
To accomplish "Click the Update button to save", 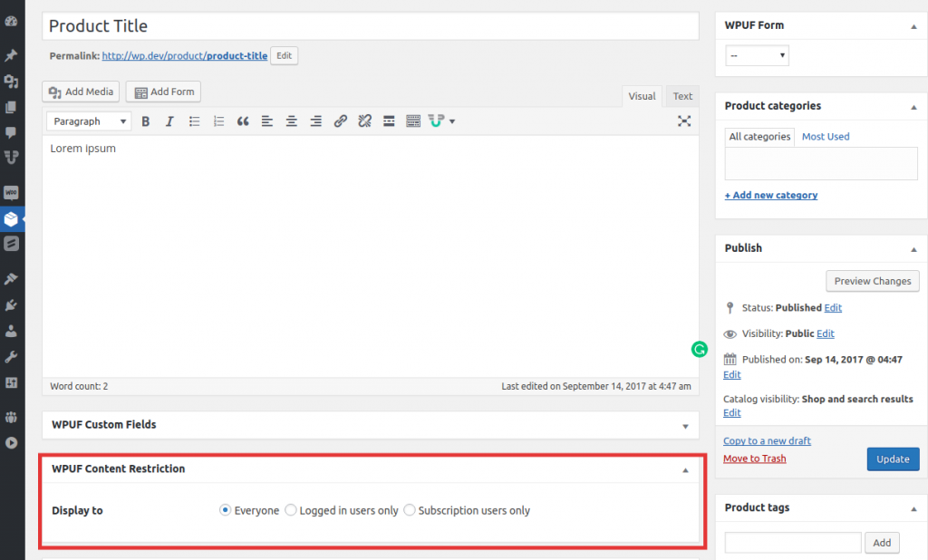I will pyautogui.click(x=893, y=459).
